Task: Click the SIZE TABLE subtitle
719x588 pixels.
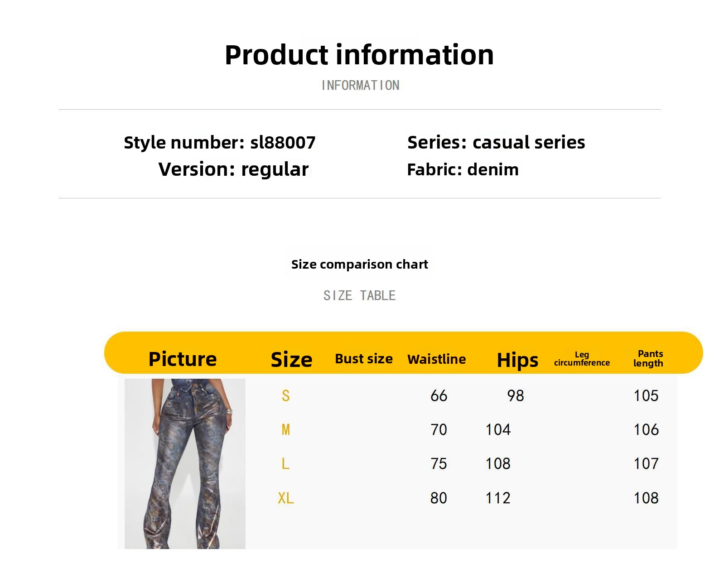Action: [x=359, y=295]
